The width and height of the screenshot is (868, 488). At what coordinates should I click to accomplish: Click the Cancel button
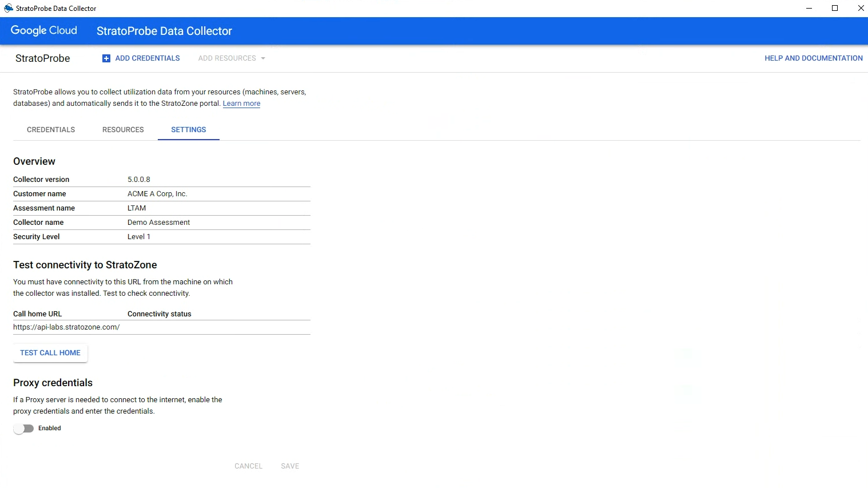248,466
